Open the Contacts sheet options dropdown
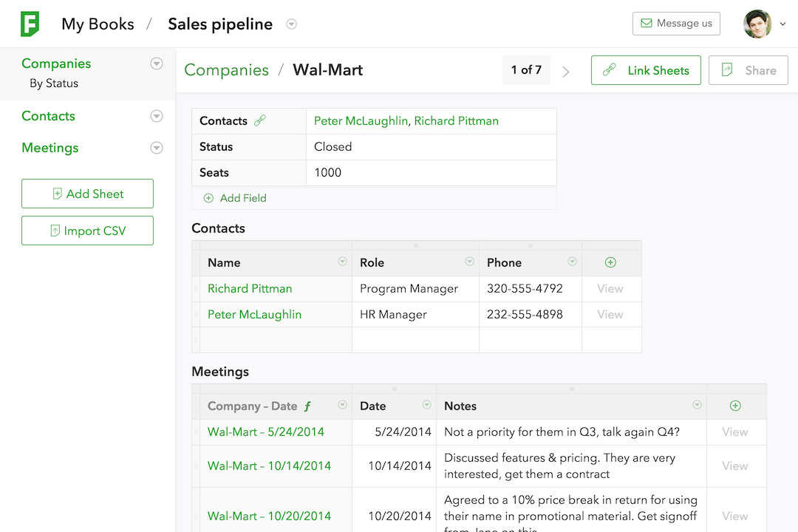The width and height of the screenshot is (798, 532). click(157, 116)
